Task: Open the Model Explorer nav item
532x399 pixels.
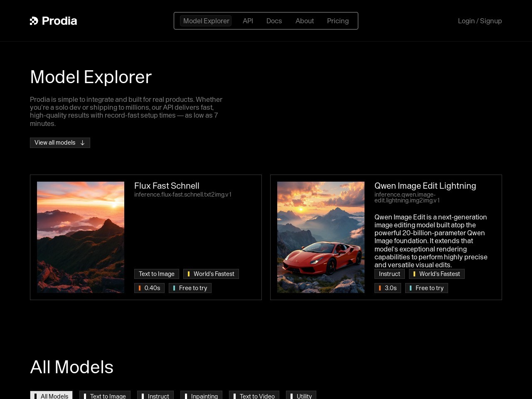Action: (x=206, y=21)
